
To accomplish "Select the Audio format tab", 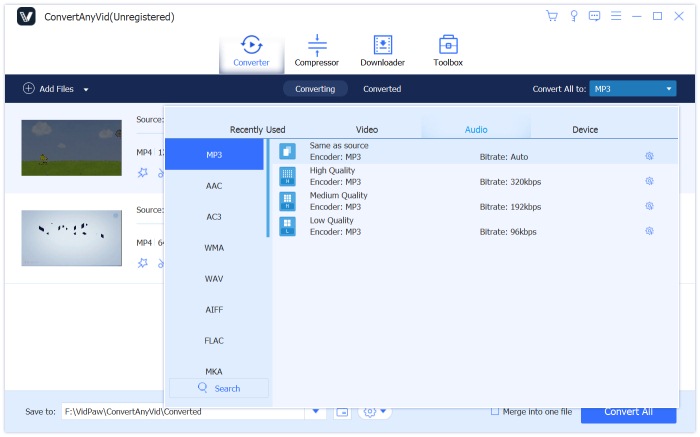I will (476, 130).
